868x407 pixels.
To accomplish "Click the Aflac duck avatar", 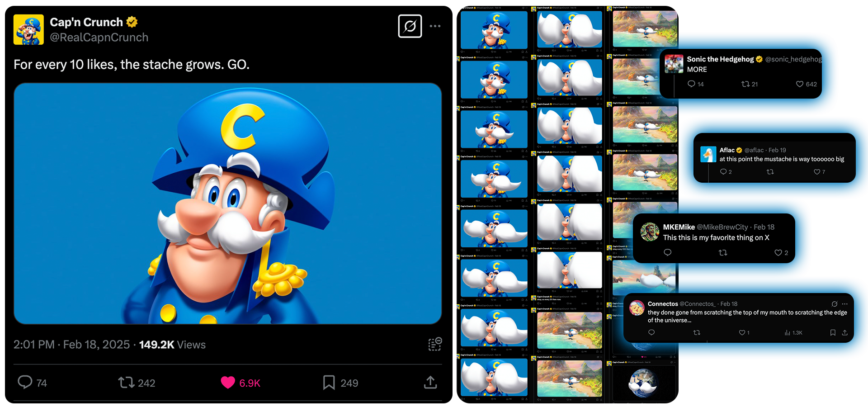I will tap(708, 154).
